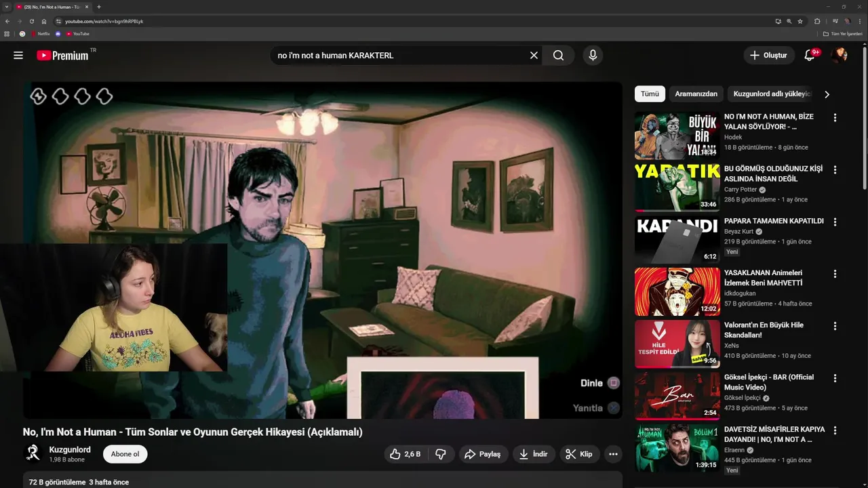
Task: Open the Netflix bookmark
Action: click(40, 34)
